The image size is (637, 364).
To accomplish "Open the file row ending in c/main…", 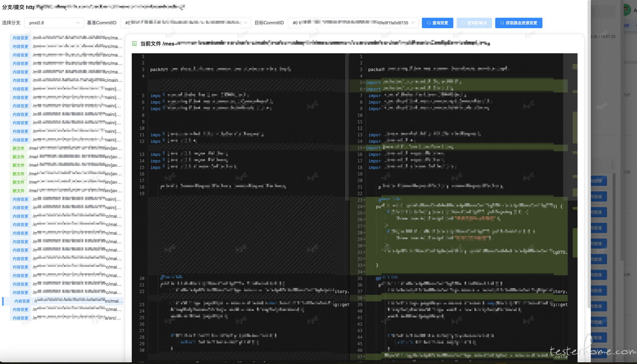I will pyautogui.click(x=66, y=80).
